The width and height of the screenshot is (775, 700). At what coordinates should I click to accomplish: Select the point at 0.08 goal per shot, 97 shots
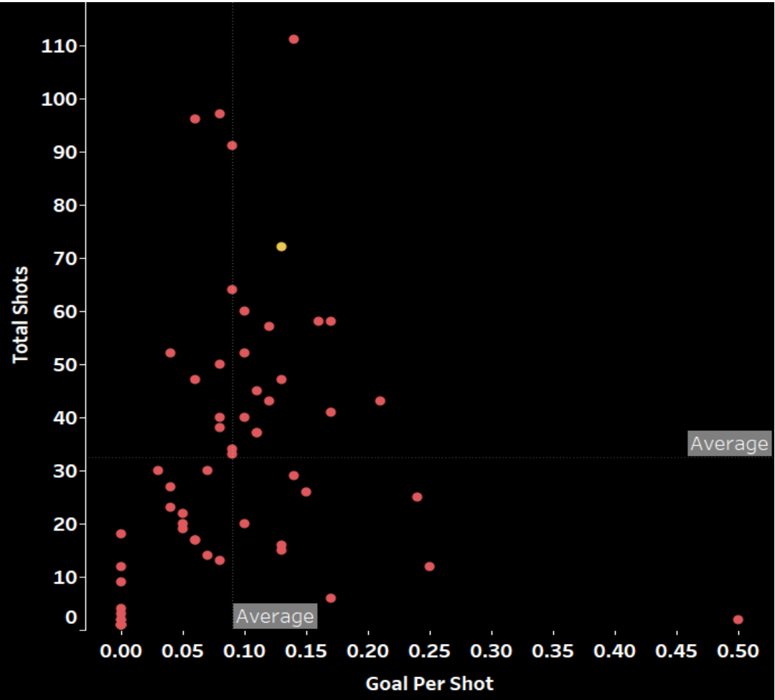tap(220, 113)
